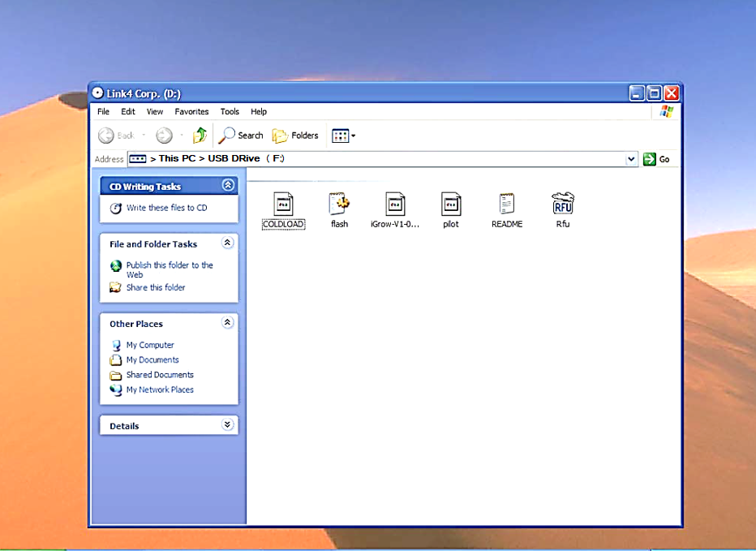Click the drive icon in Address bar
Image resolution: width=756 pixels, height=551 pixels.
pyautogui.click(x=137, y=159)
